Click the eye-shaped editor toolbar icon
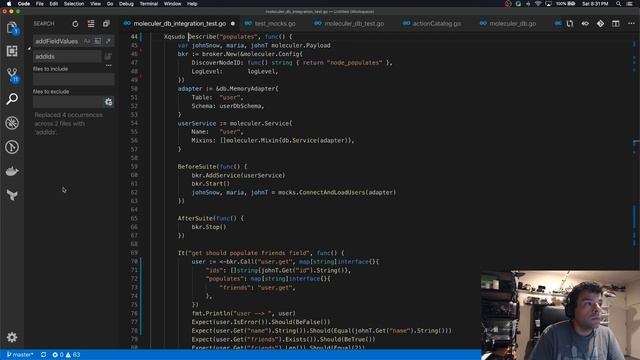Screen dimensions: 640x360 pyautogui.click(x=585, y=24)
